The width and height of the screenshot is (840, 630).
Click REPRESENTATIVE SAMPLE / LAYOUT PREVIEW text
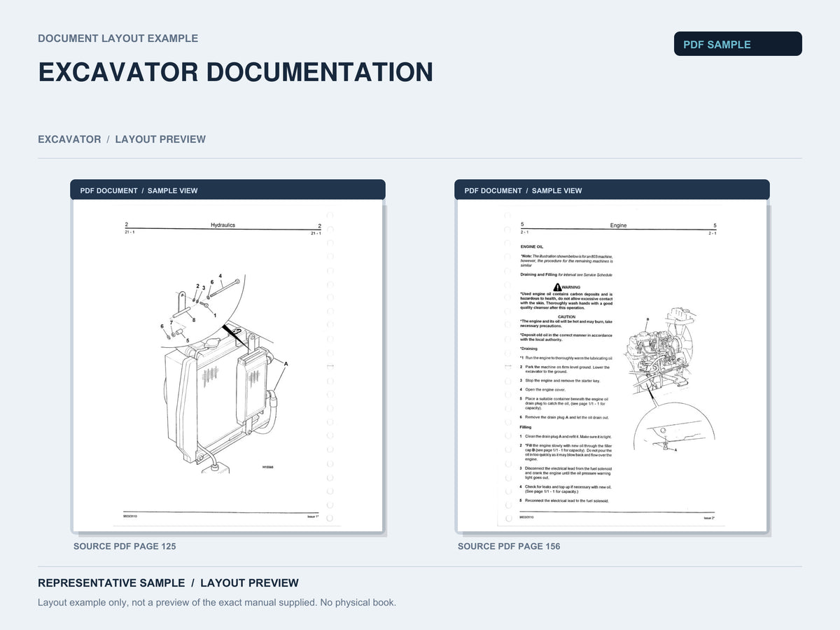[x=168, y=583]
